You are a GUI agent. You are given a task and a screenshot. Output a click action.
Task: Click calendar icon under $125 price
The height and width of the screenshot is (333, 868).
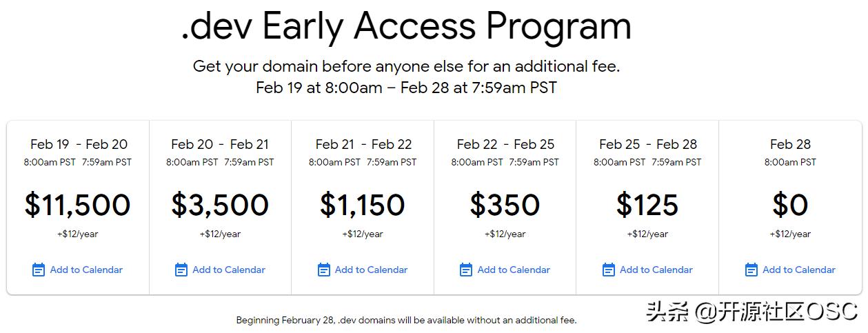pyautogui.click(x=609, y=270)
